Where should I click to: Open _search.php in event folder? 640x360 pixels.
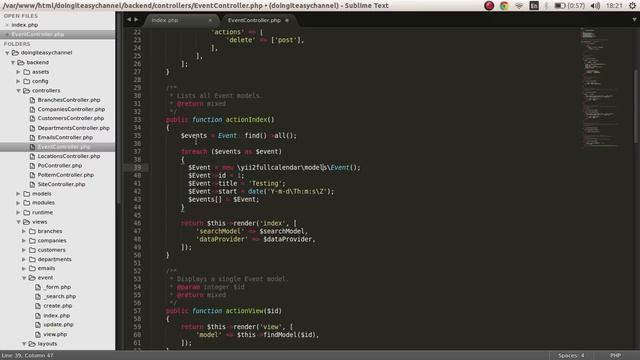point(60,296)
